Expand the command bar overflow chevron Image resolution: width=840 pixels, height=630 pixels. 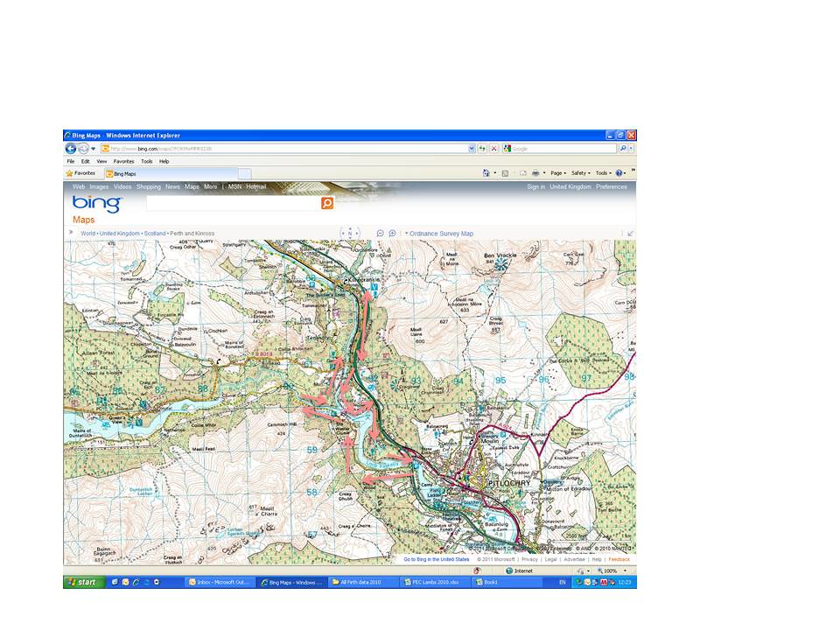point(633,171)
